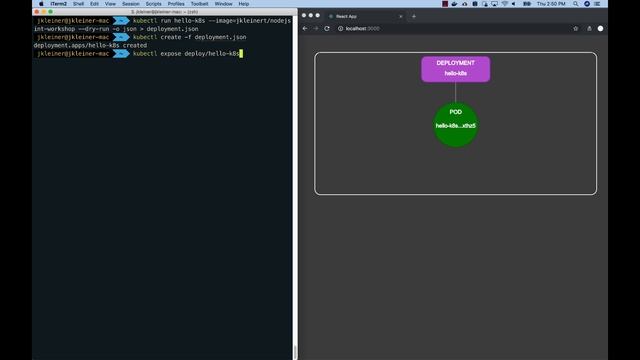Click 'deployment.apps/hello-k8s created' terminal line
Screen dimensions: 640x360
click(90, 45)
